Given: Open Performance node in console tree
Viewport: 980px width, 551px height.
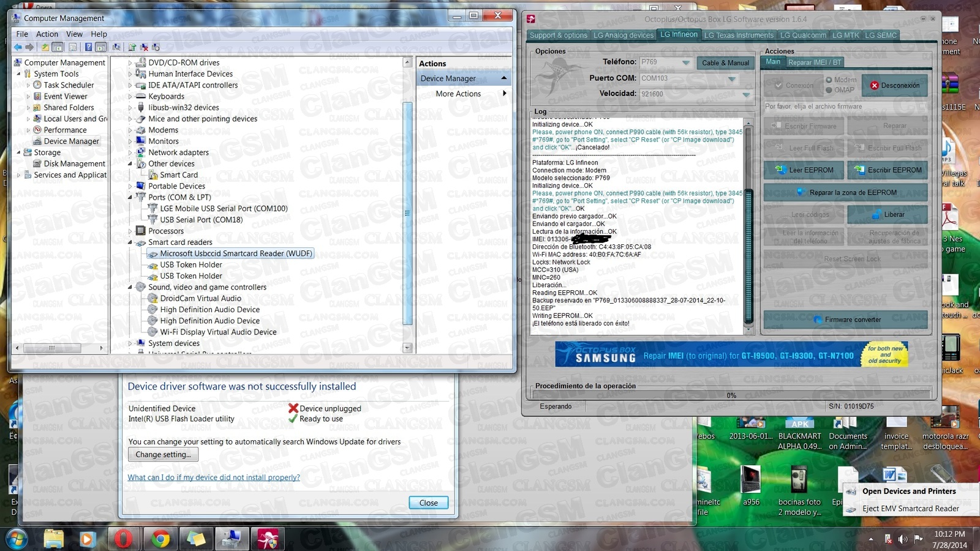Looking at the screenshot, I should tap(65, 130).
